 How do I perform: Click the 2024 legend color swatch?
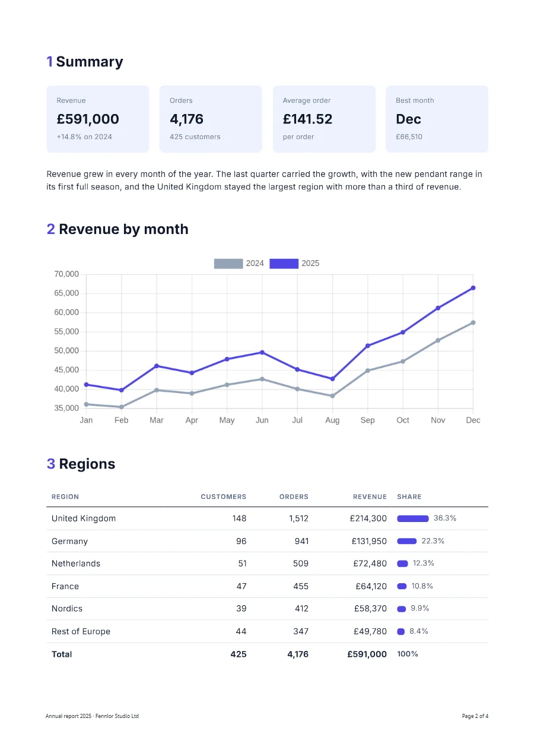[228, 264]
